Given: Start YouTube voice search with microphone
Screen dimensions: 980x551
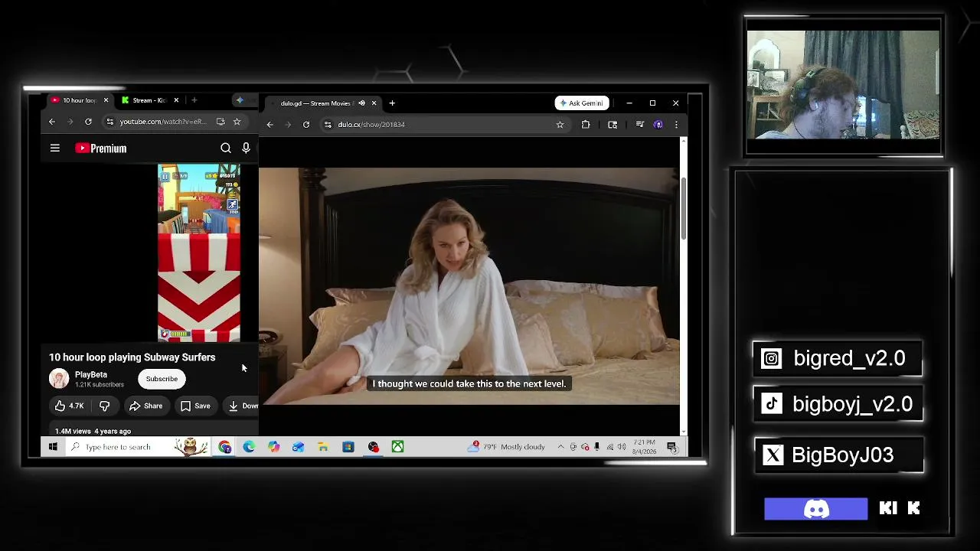Looking at the screenshot, I should pos(246,148).
